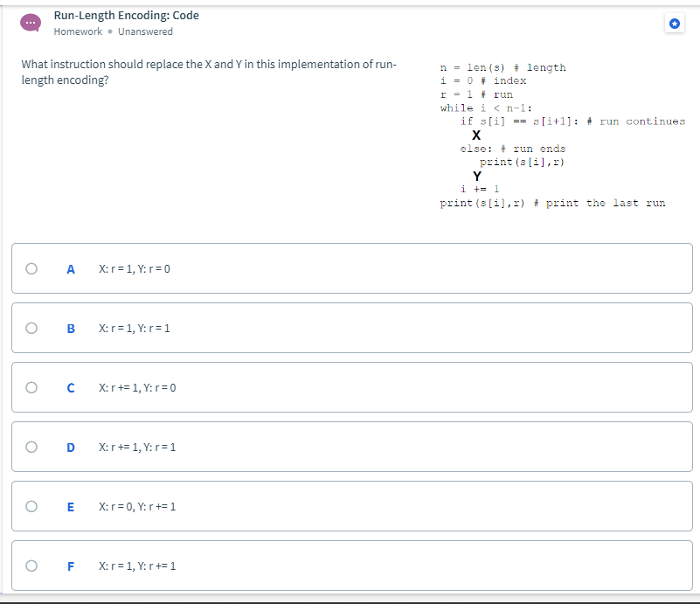This screenshot has width=700, height=604.
Task: Click answer text 'X: r = 1, Y: r += 1'
Action: 137,566
